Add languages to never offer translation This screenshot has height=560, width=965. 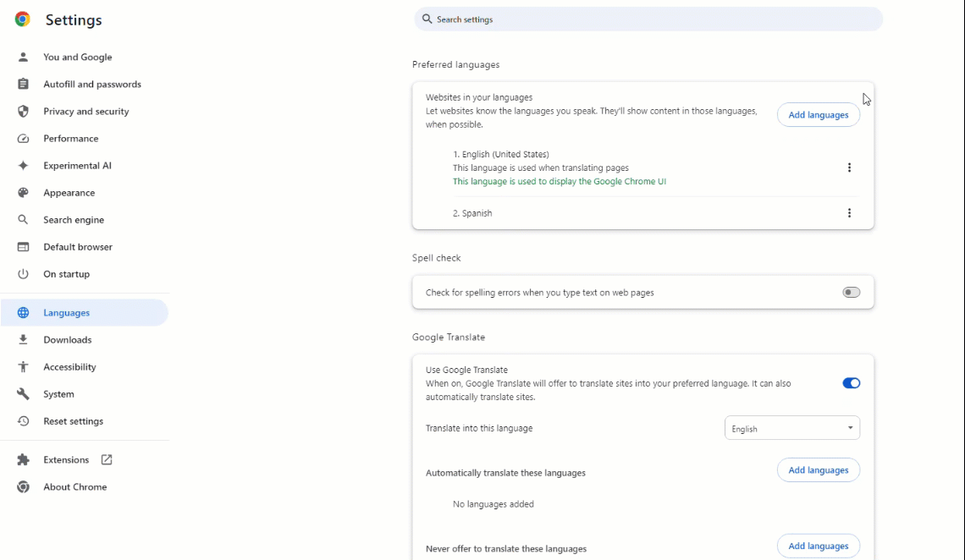coord(818,546)
